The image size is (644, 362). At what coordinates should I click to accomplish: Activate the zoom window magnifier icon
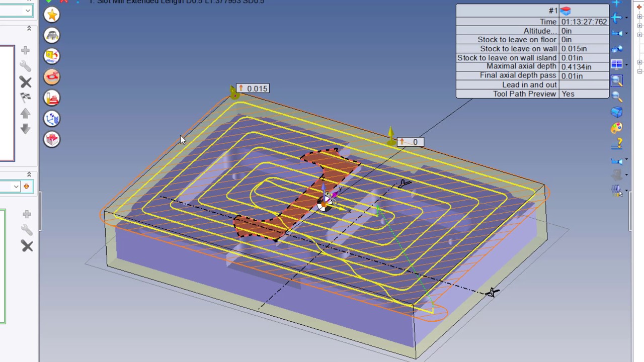click(x=617, y=80)
